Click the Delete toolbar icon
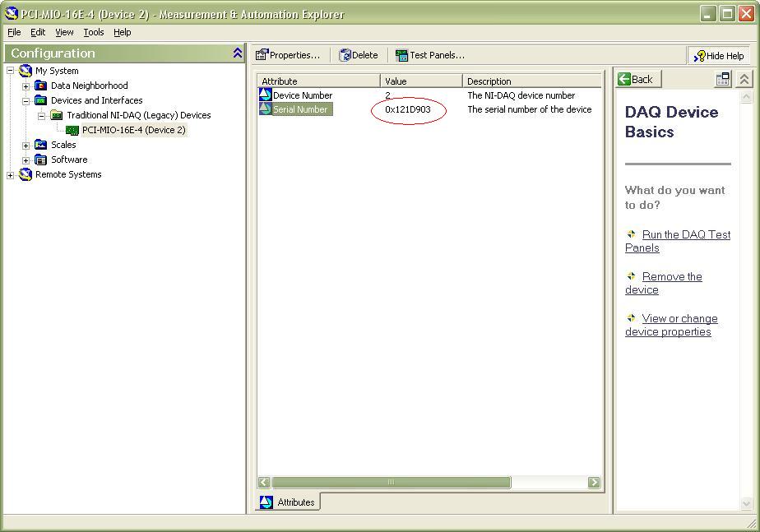The height and width of the screenshot is (532, 760). tap(345, 55)
